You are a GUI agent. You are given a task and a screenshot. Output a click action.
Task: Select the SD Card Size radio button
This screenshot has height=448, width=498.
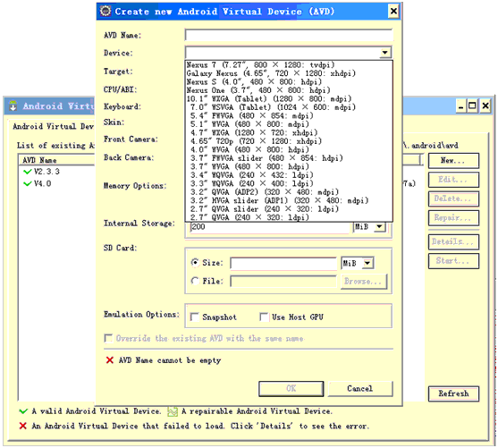click(x=195, y=262)
